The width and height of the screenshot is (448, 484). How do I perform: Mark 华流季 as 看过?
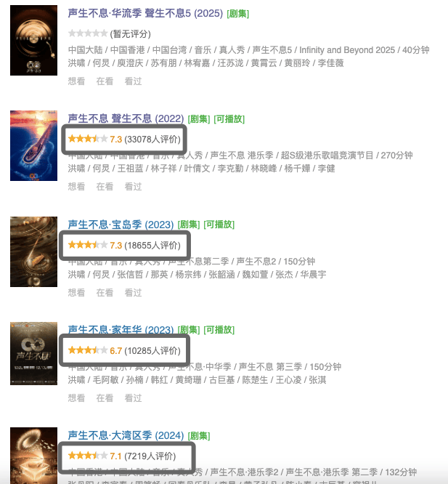(x=133, y=81)
